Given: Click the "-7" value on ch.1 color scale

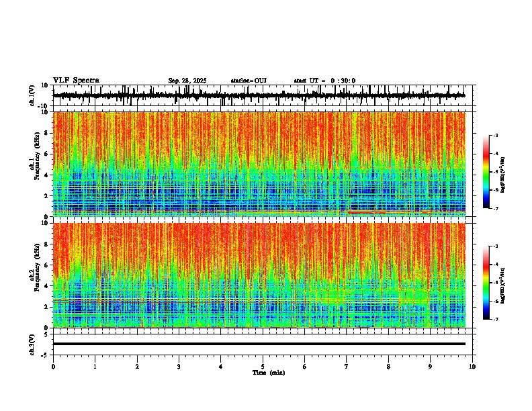Looking at the screenshot, I should pos(496,208).
